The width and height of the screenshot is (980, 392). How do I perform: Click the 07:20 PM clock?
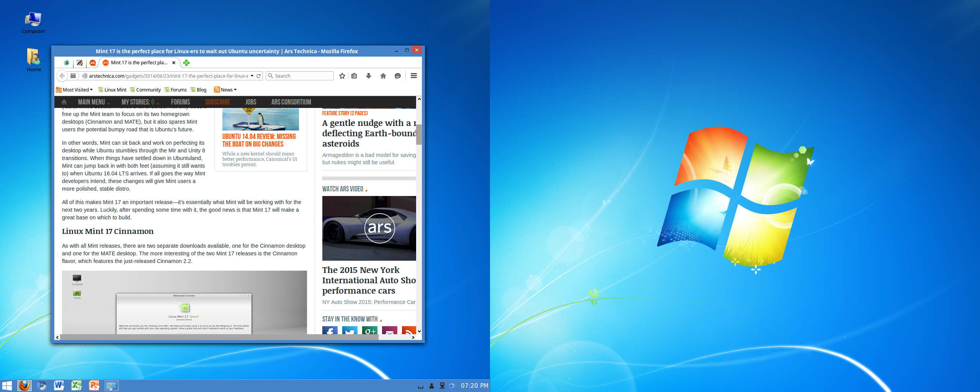point(475,385)
